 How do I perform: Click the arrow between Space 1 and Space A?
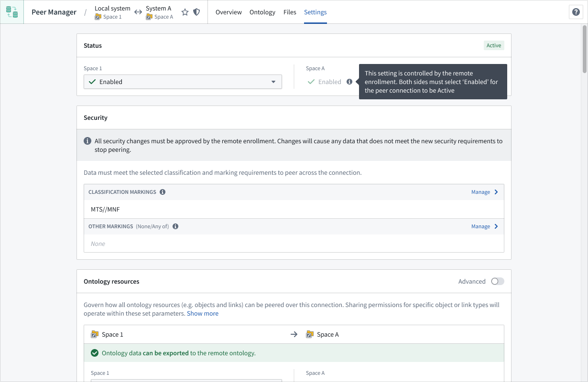tap(294, 334)
